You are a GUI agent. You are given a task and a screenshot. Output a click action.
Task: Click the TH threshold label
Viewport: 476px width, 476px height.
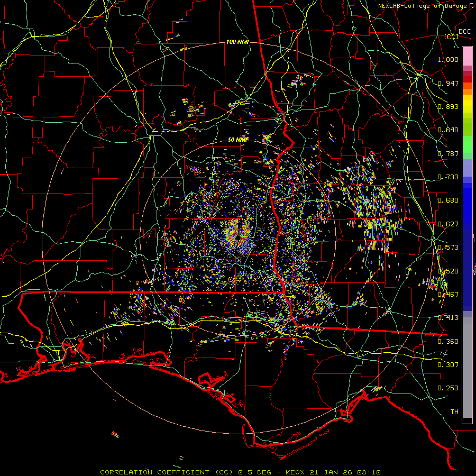pyautogui.click(x=454, y=412)
